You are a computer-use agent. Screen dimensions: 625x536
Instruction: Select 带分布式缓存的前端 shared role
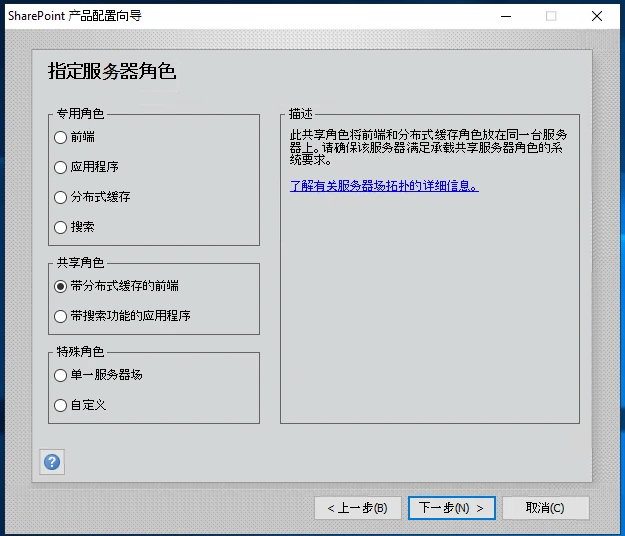(x=60, y=287)
